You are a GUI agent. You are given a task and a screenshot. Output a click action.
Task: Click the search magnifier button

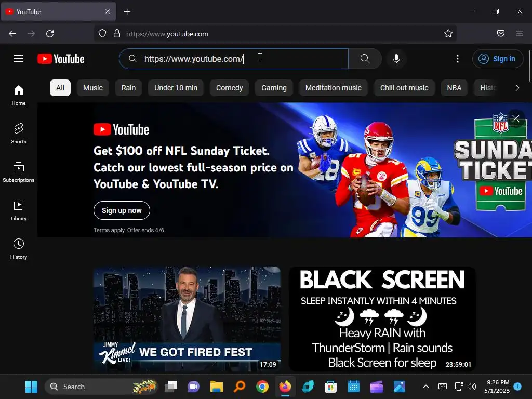coord(365,59)
